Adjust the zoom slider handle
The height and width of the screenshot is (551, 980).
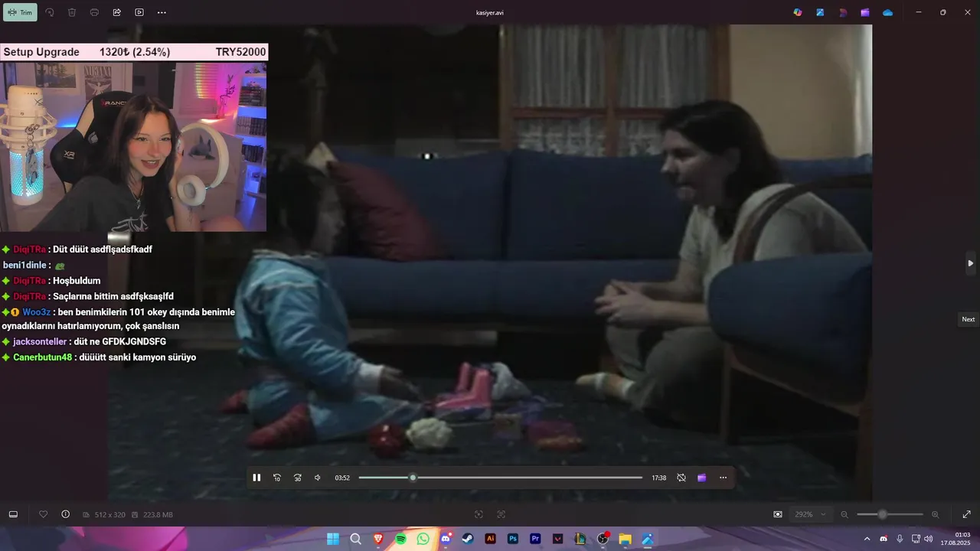[883, 514]
